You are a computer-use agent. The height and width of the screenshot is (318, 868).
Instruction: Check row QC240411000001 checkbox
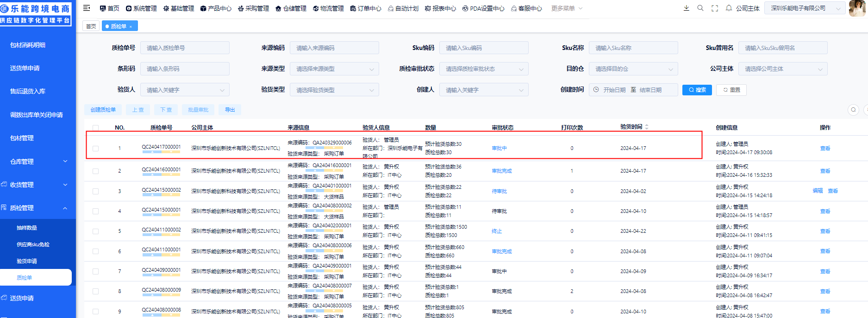(95, 251)
